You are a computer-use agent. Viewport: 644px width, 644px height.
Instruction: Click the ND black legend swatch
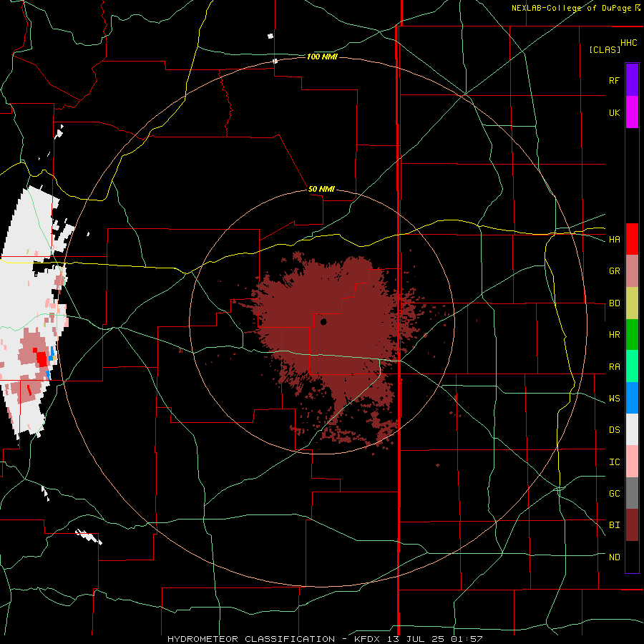tap(632, 557)
